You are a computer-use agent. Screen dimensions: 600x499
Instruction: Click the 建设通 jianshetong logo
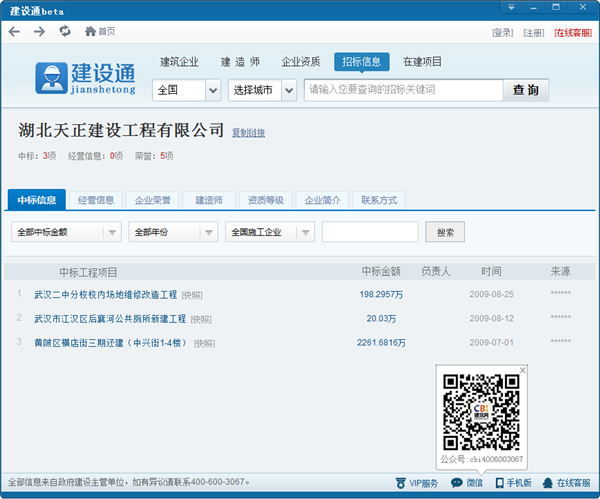pyautogui.click(x=85, y=78)
